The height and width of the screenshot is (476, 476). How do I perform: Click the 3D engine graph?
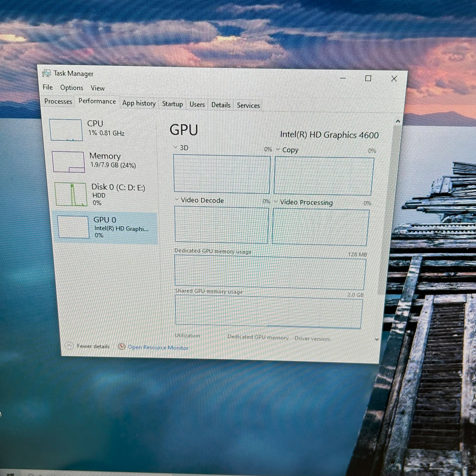[222, 174]
